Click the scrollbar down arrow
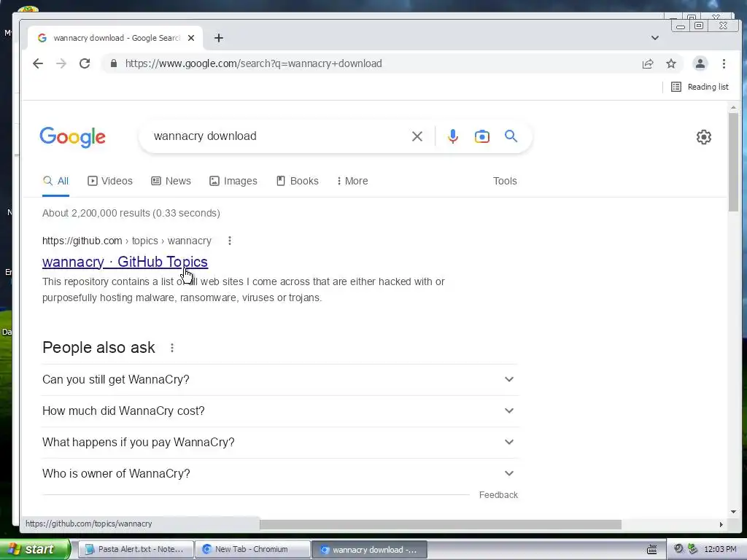747x560 pixels. [733, 512]
